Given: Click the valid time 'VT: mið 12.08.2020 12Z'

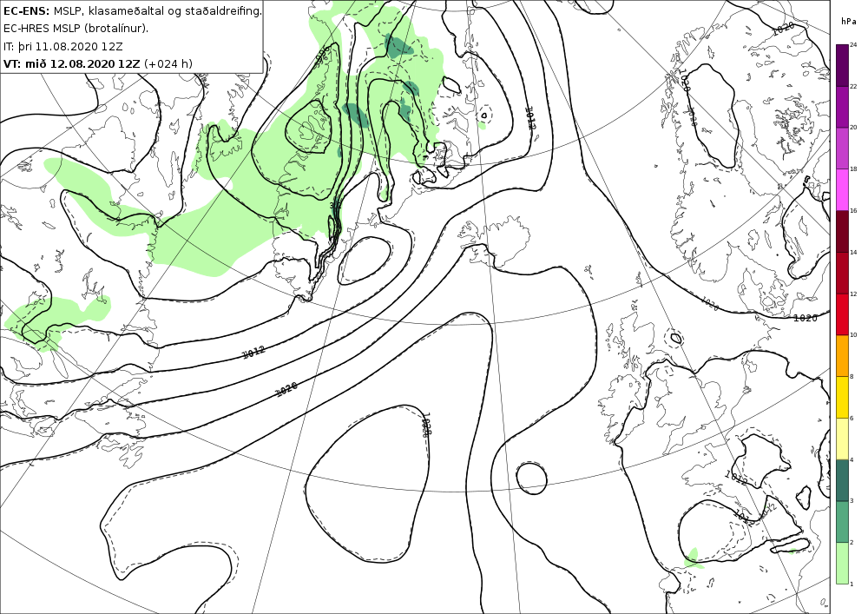Looking at the screenshot, I should point(72,63).
